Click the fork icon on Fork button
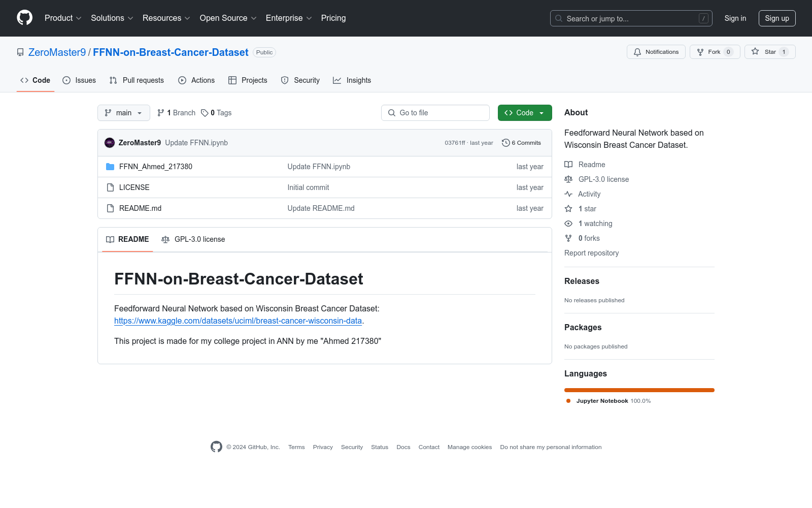This screenshot has height=508, width=812. point(700,52)
